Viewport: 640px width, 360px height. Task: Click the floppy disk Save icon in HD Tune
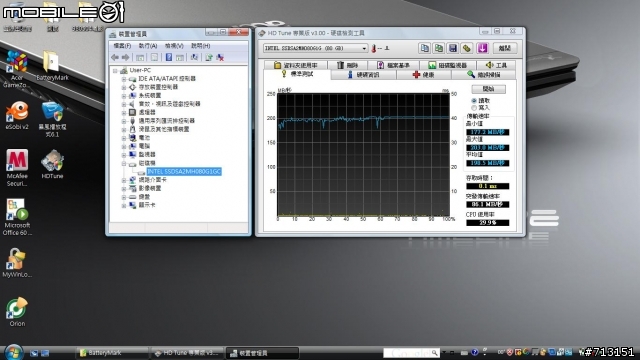(x=453, y=48)
